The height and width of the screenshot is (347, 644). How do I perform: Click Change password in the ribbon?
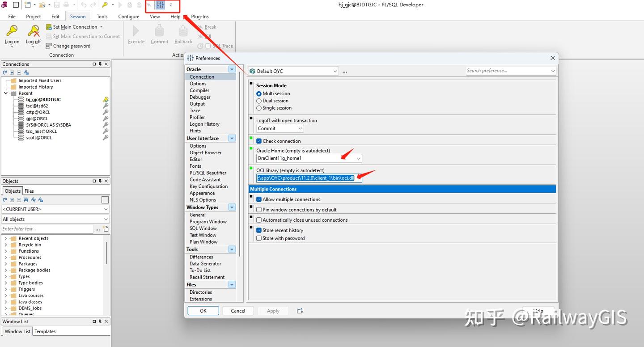[68, 46]
